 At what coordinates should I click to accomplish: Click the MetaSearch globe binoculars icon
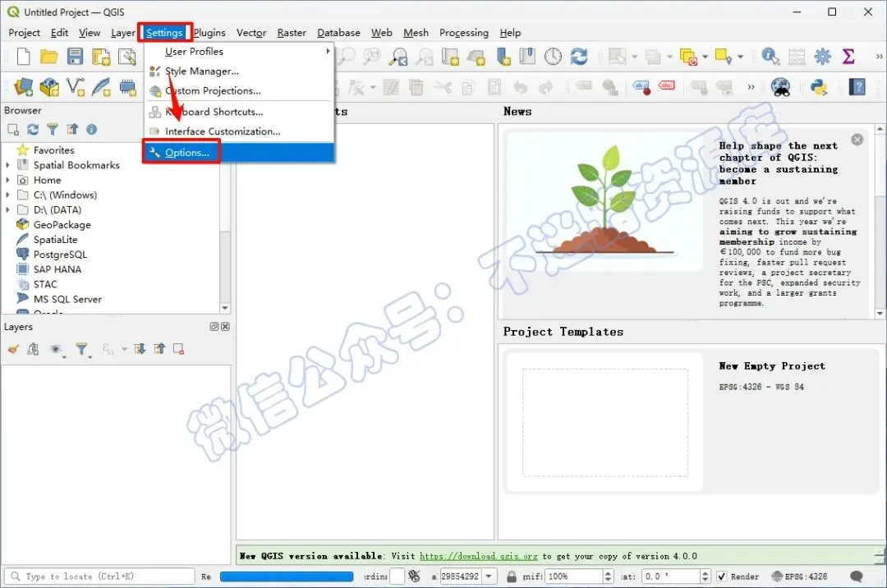[x=780, y=87]
